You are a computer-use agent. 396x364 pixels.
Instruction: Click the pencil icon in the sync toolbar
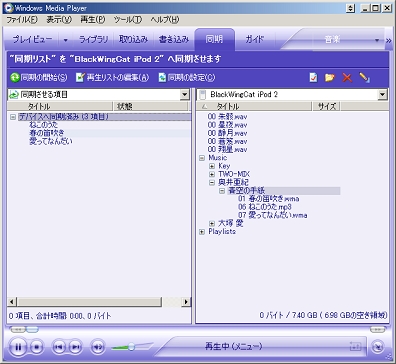coord(364,78)
